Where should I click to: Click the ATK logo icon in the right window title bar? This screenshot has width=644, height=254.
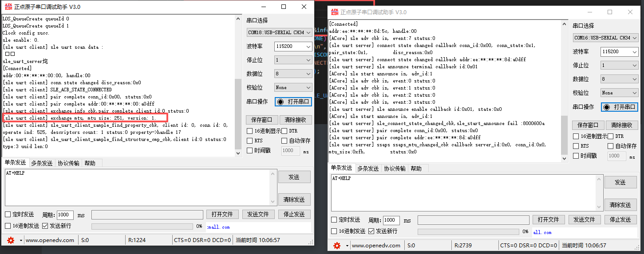tap(334, 12)
